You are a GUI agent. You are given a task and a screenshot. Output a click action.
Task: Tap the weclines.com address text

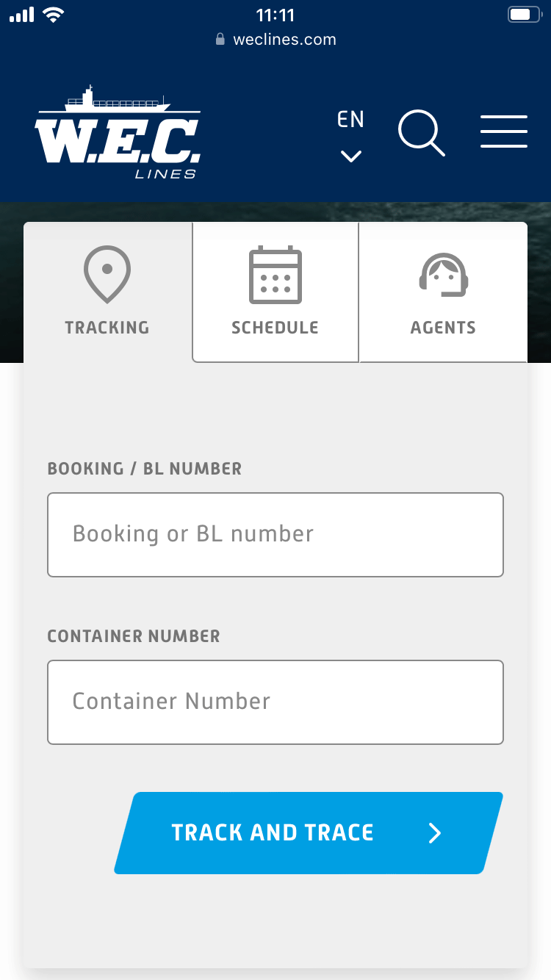[x=284, y=40]
